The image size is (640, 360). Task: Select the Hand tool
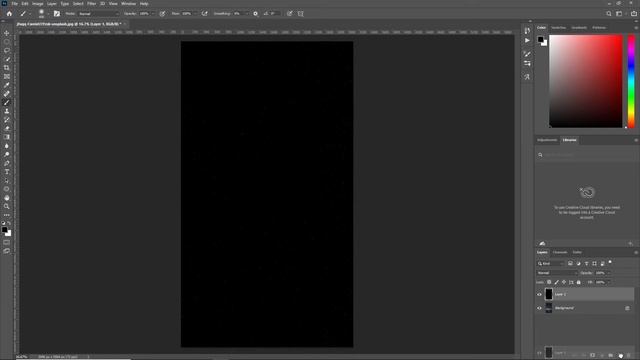point(7,198)
